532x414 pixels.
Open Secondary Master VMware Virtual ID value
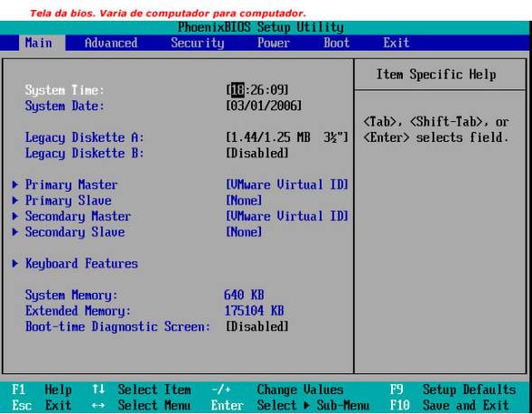[x=287, y=216]
